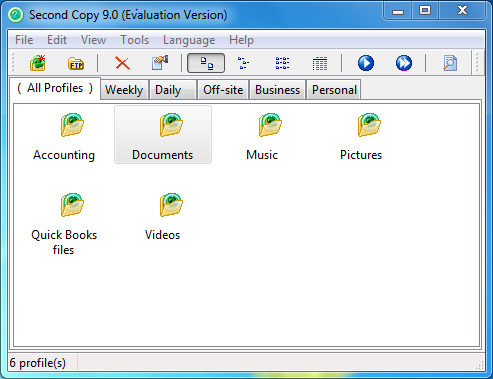Click the red X delete icon
Viewport: 493px width, 379px height.
122,63
